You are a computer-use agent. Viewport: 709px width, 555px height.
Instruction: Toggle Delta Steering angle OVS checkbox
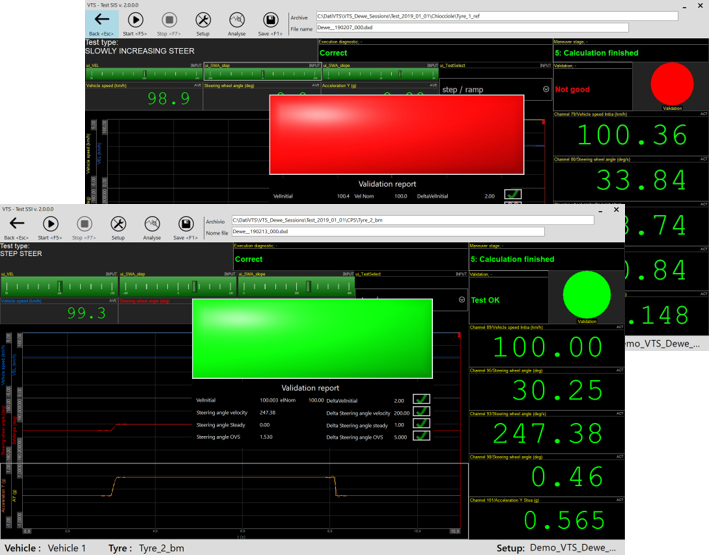click(x=422, y=437)
